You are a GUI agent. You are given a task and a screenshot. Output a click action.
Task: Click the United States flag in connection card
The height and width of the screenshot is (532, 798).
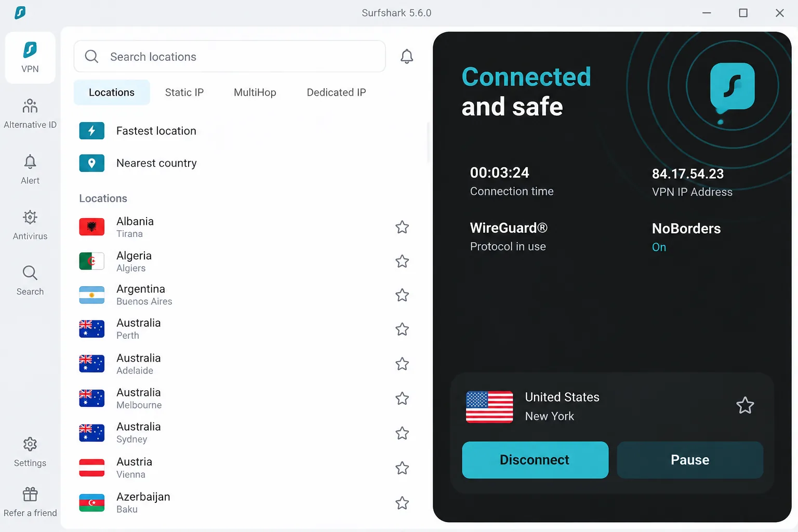click(x=489, y=407)
